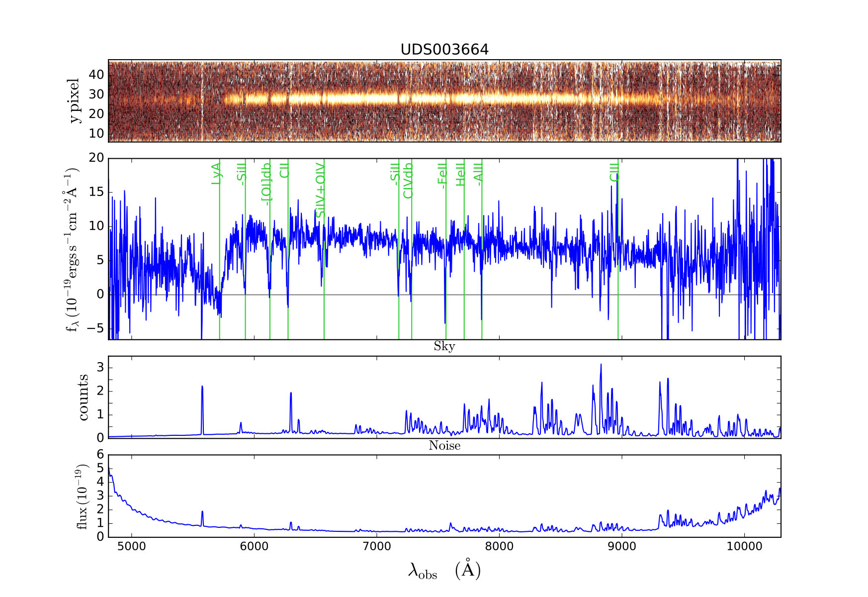Select the 10000 x-axis tick label
Image resolution: width=868 pixels, height=597 pixels.
coord(744,546)
